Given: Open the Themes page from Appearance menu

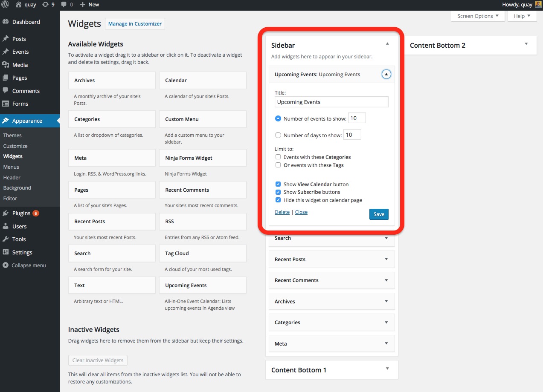Looking at the screenshot, I should (12, 135).
